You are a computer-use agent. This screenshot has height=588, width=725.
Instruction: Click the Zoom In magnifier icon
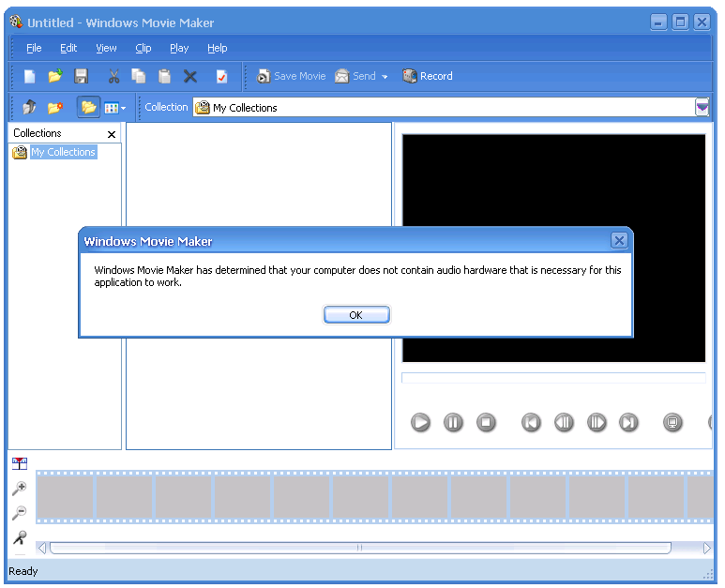tap(20, 488)
